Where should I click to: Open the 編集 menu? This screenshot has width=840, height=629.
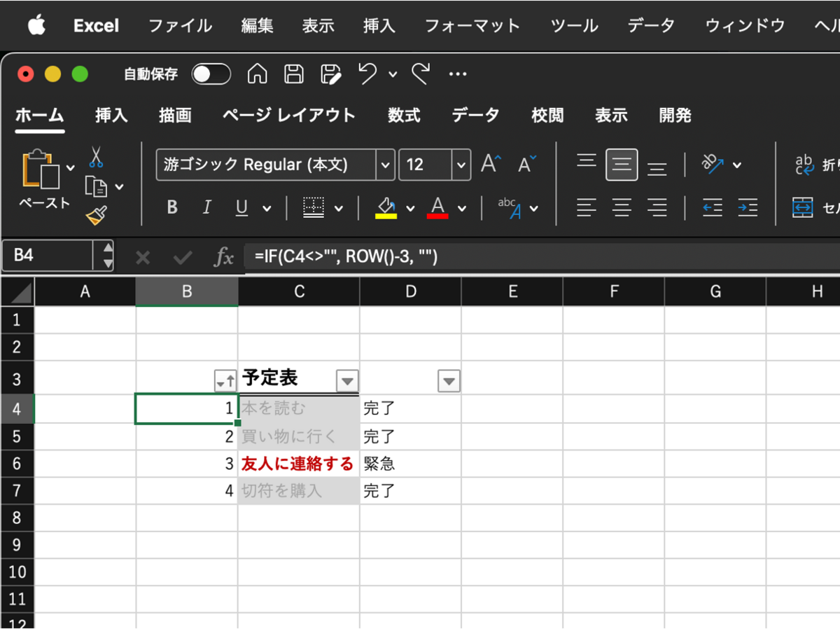[258, 26]
